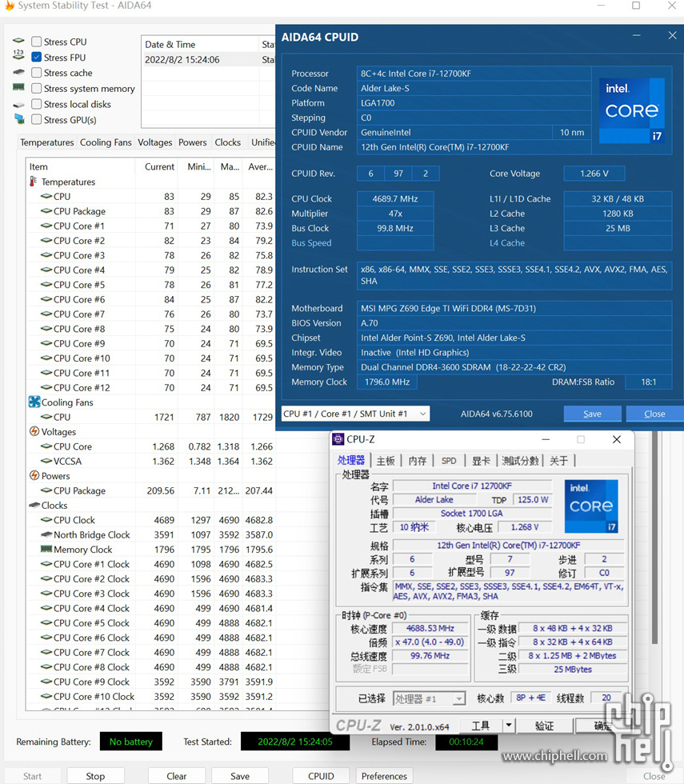Click the icon beside CPU Core #12 temperature
Screen dimensions: 684x784
(x=46, y=387)
